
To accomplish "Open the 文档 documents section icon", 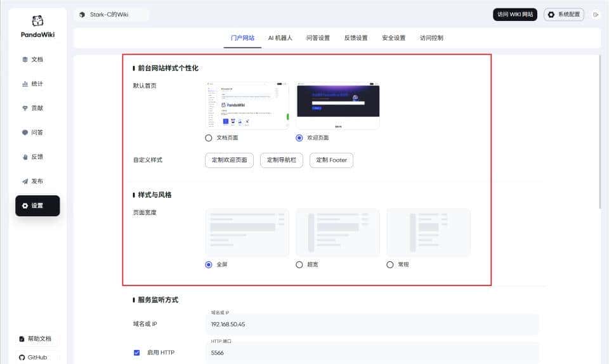I will [x=25, y=60].
